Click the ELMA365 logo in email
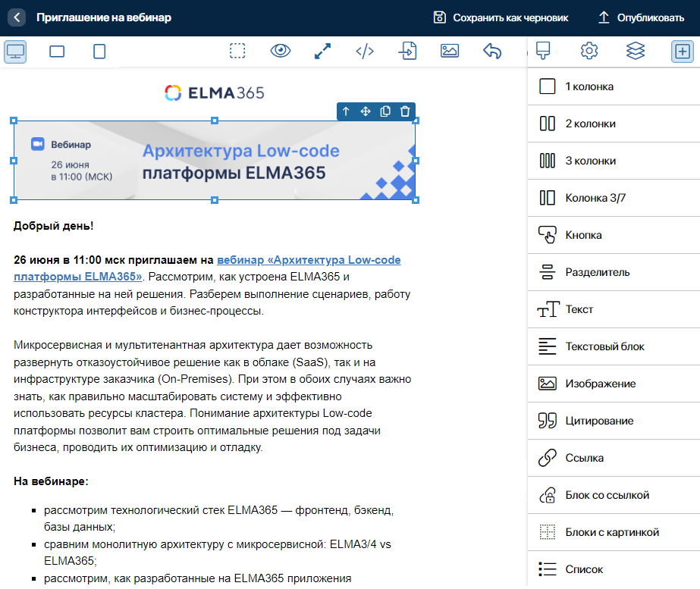The width and height of the screenshot is (700, 589). [215, 92]
